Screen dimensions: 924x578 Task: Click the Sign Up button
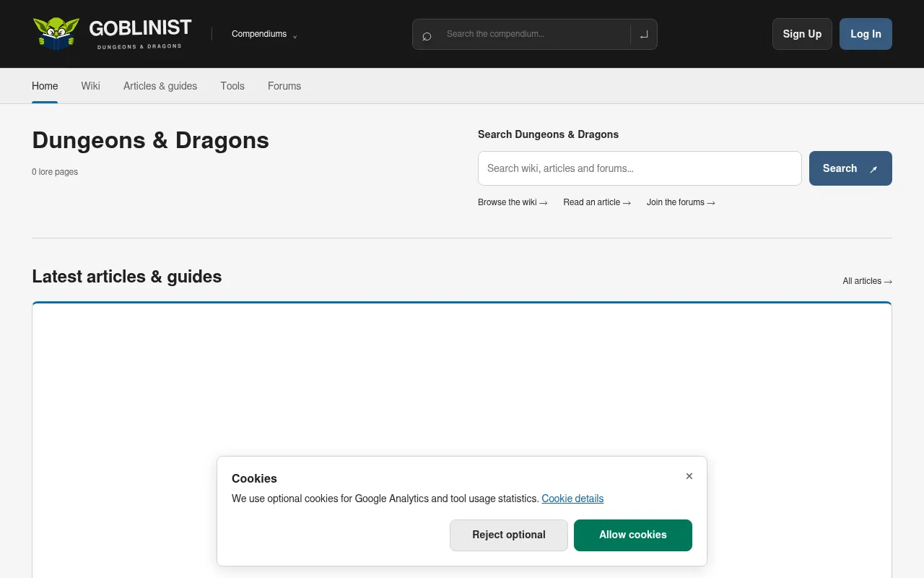(x=802, y=34)
